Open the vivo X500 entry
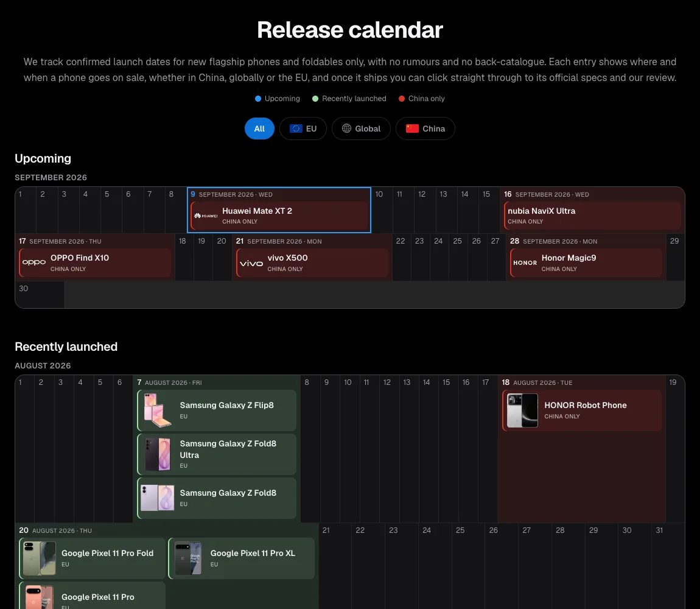This screenshot has height=609, width=700. click(x=312, y=262)
